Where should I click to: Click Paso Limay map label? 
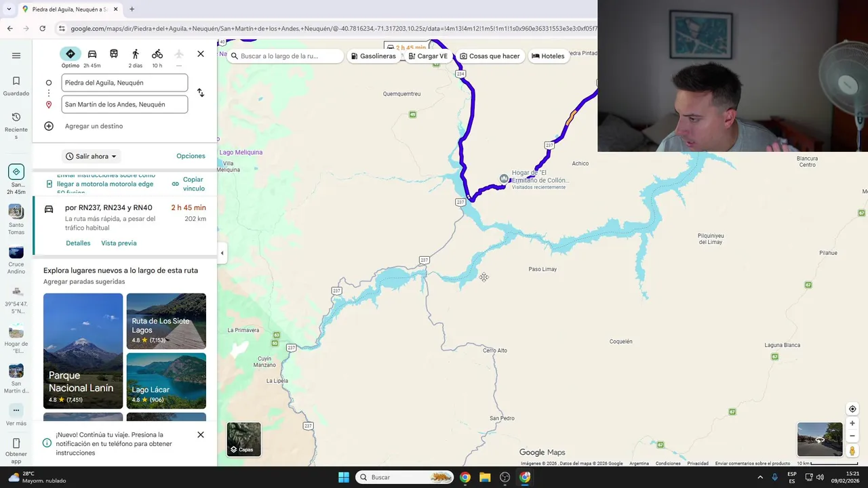542,269
